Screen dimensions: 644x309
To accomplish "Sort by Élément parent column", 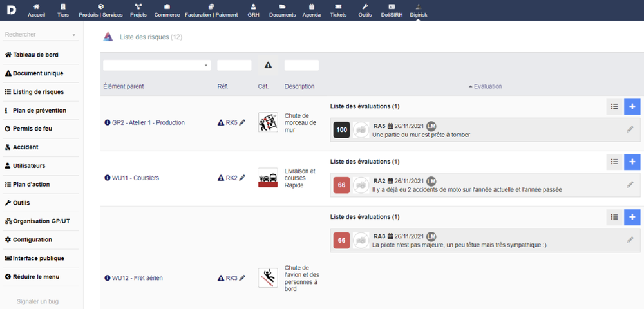I will 124,87.
